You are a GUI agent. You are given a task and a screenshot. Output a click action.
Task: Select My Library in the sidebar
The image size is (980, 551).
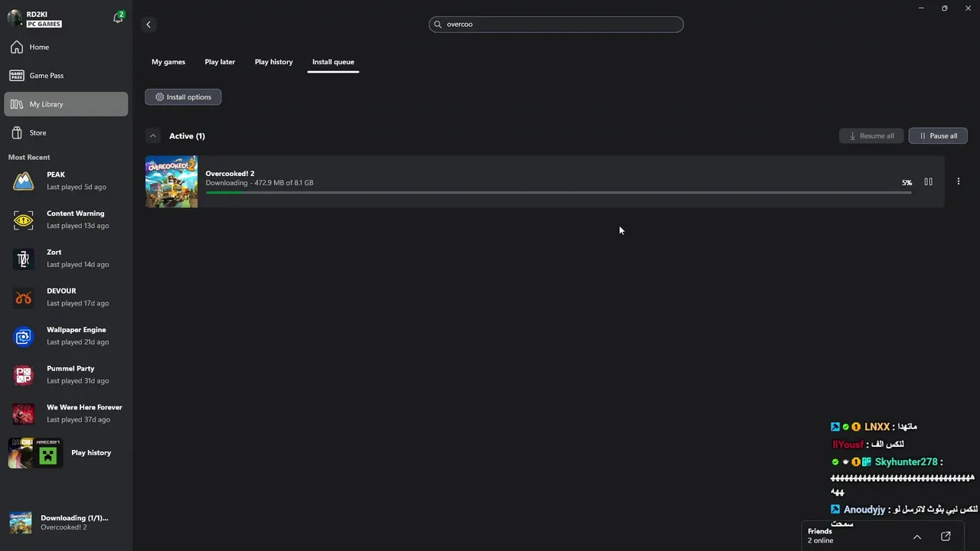point(66,104)
